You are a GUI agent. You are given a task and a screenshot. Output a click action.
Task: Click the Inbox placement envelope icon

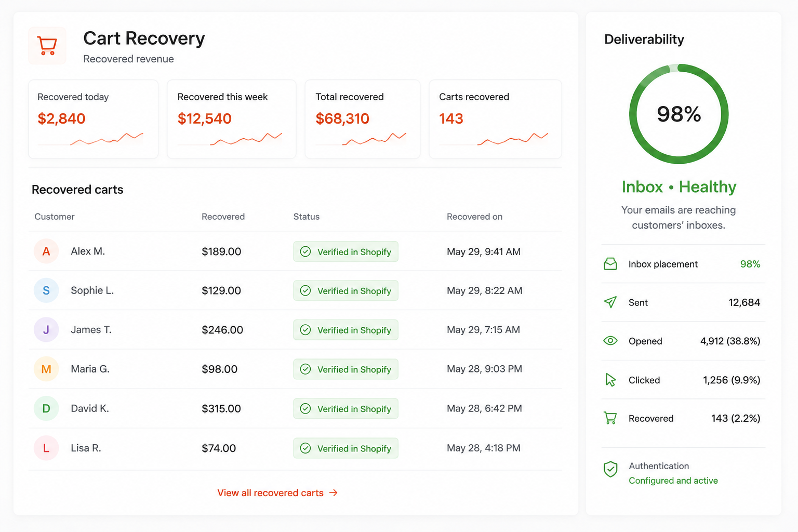pyautogui.click(x=610, y=264)
